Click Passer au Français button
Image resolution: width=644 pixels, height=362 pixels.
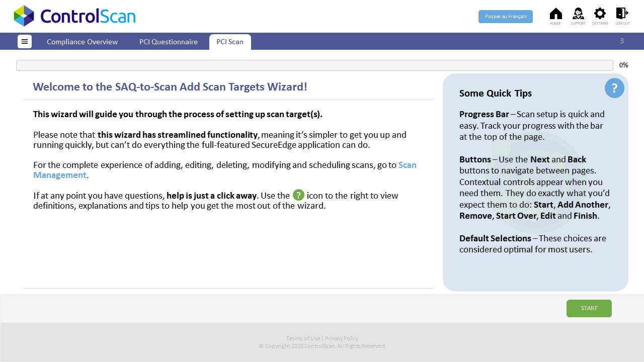pyautogui.click(x=506, y=17)
